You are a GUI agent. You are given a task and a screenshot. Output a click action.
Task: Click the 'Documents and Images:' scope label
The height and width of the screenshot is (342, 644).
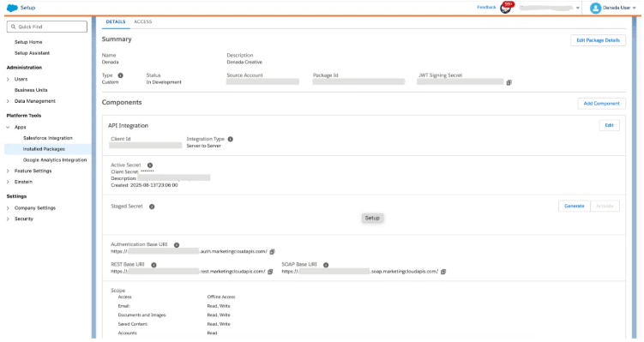(142, 315)
